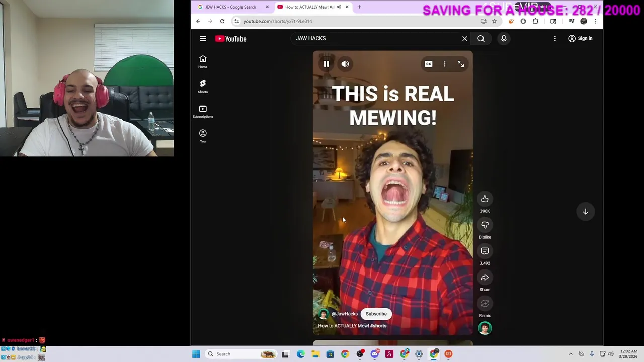Go to next Short with down arrow

coord(586,212)
